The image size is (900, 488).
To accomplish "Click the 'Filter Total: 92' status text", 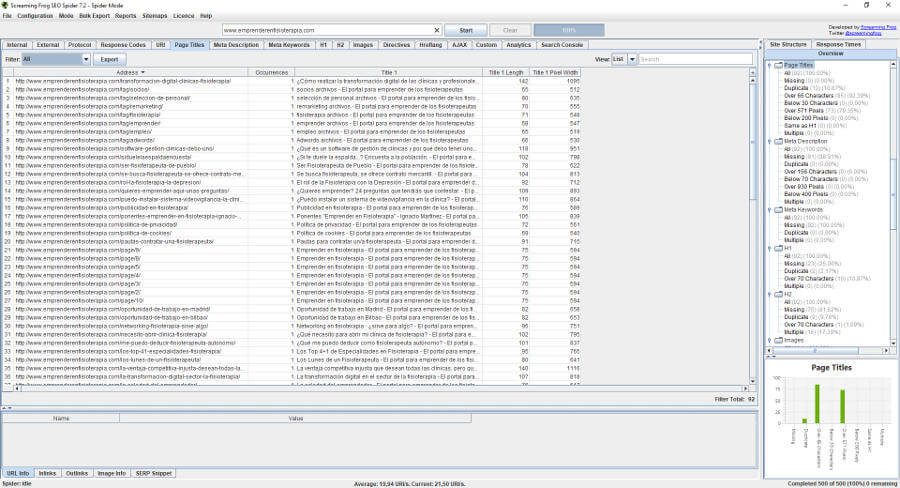I will point(735,399).
